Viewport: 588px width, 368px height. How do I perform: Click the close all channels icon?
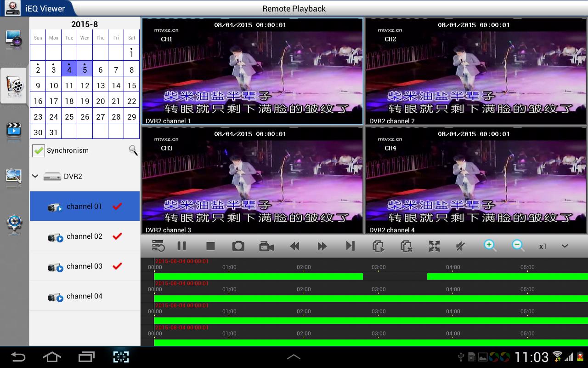[406, 246]
